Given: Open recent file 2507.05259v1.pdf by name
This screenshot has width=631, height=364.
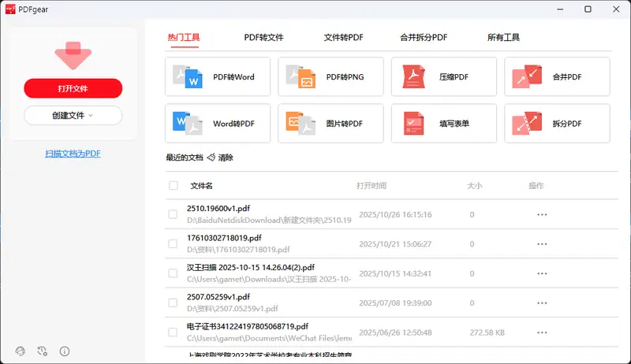Looking at the screenshot, I should click(218, 297).
